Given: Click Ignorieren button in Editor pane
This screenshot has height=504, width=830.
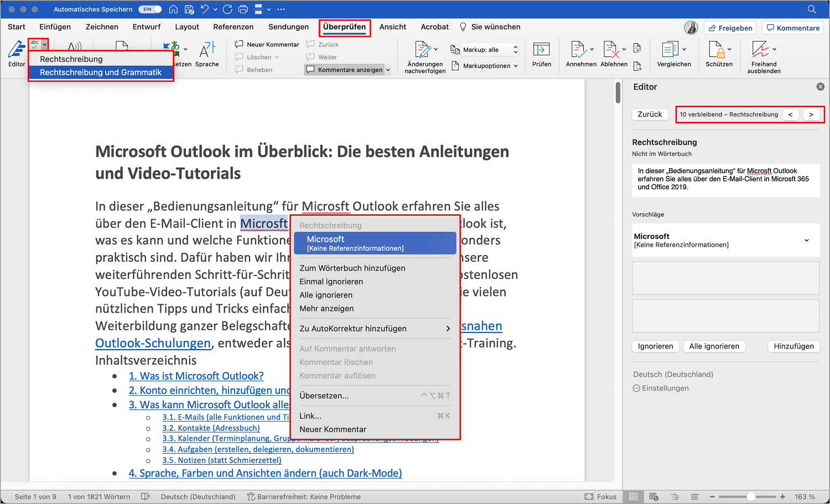Looking at the screenshot, I should pyautogui.click(x=655, y=346).
